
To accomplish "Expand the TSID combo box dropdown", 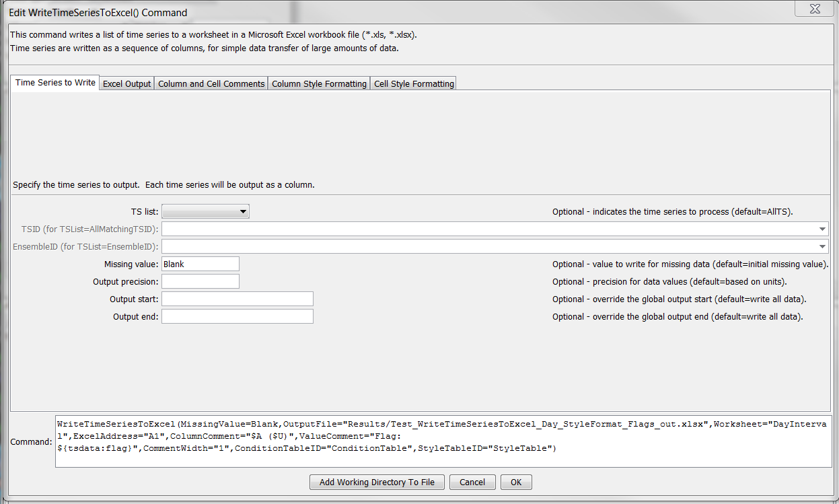I will tap(822, 229).
